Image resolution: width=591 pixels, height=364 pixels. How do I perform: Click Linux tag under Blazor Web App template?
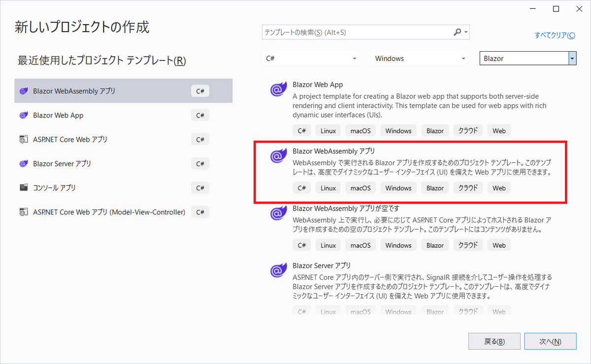tap(328, 131)
